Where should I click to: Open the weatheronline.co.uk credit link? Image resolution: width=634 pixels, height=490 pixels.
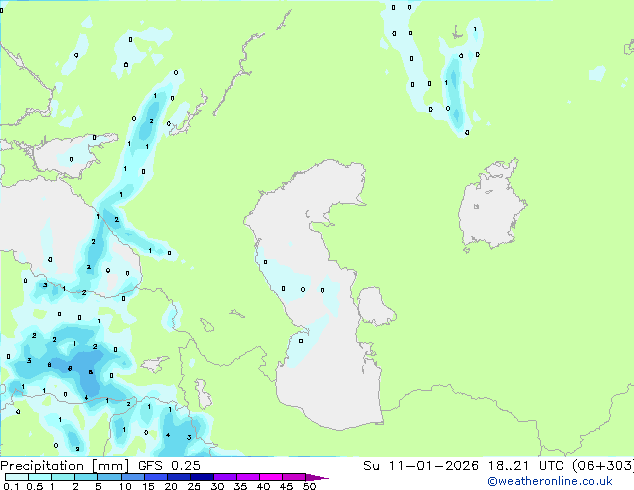pyautogui.click(x=550, y=481)
